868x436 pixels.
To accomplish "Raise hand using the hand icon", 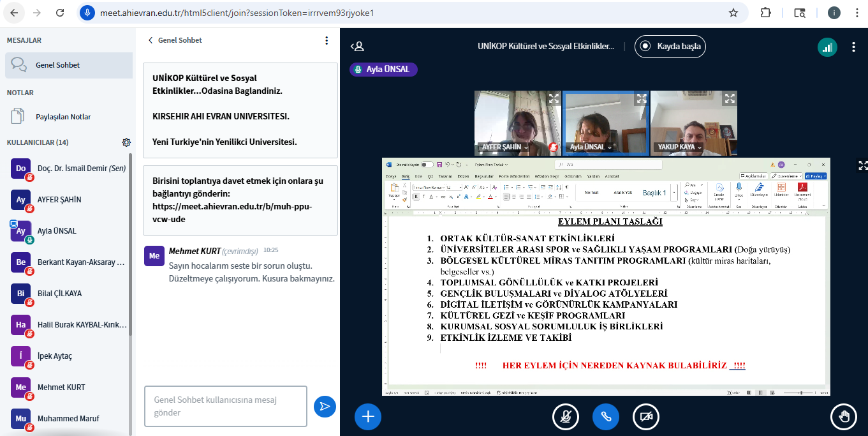I will point(844,417).
